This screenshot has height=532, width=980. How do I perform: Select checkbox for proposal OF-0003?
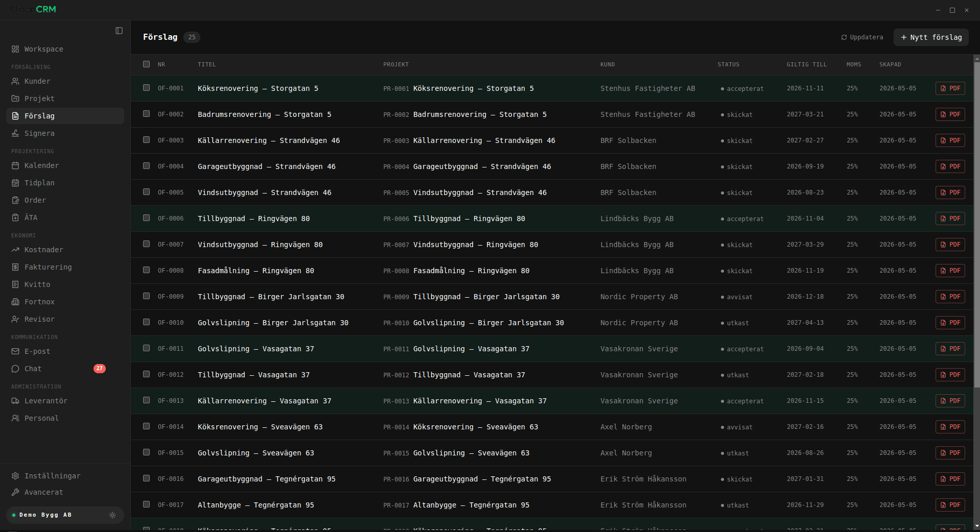(147, 140)
